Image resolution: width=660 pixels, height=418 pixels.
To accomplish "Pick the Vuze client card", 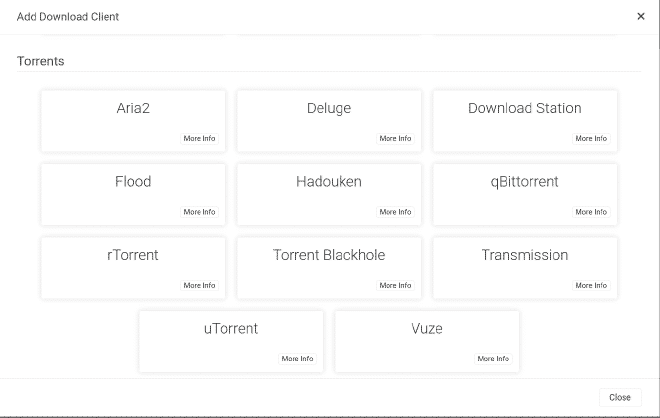I will 427,341.
